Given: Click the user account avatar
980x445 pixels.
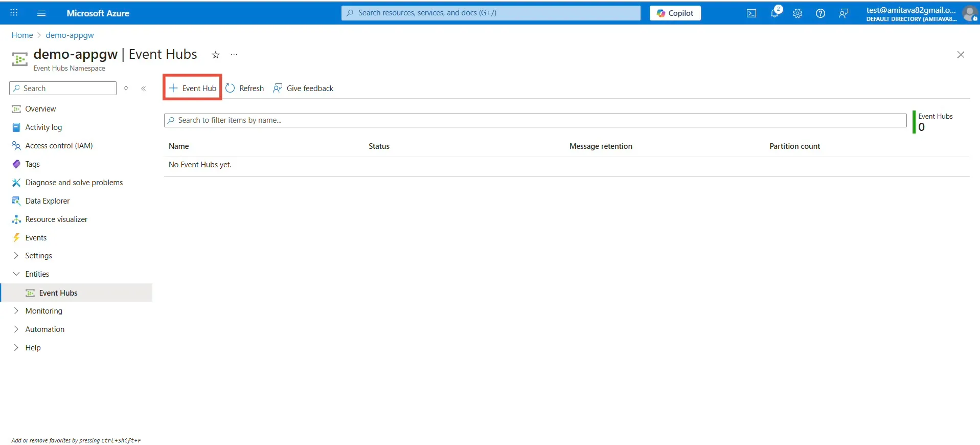Looking at the screenshot, I should click(x=969, y=13).
